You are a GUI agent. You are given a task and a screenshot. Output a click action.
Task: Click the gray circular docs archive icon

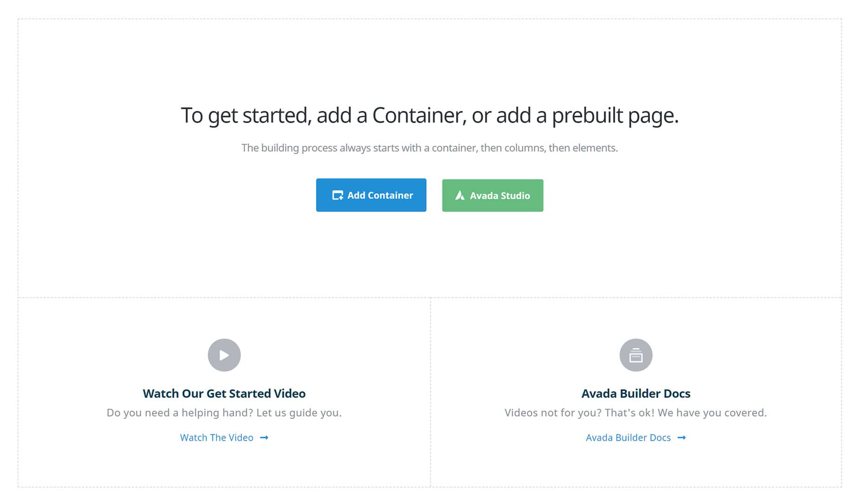point(636,355)
